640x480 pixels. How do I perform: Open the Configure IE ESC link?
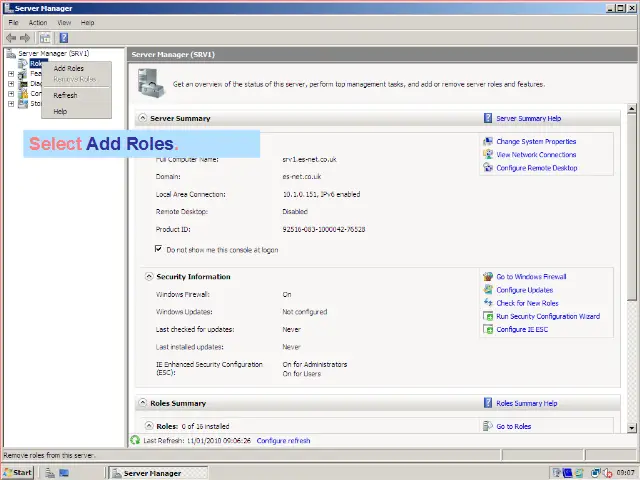pos(522,329)
